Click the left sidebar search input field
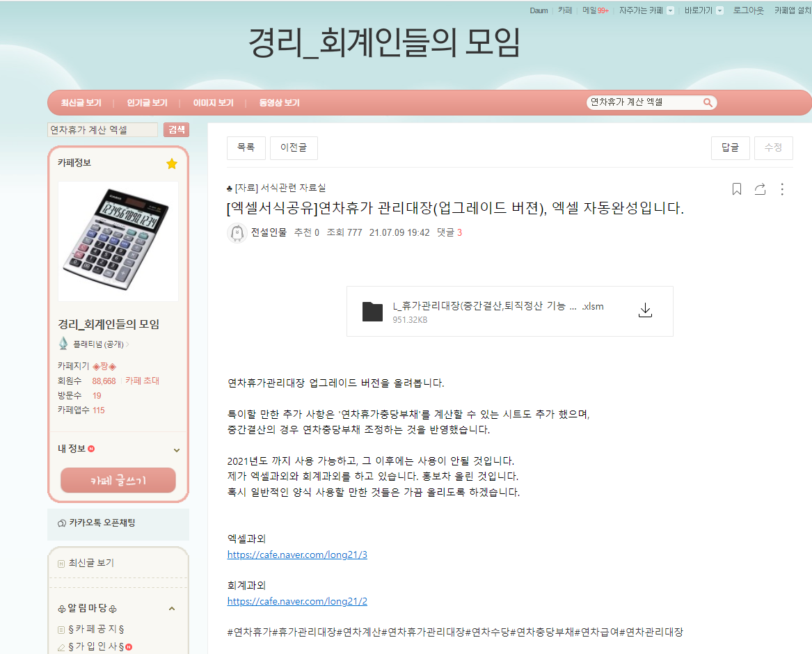The height and width of the screenshot is (654, 812). 102,130
